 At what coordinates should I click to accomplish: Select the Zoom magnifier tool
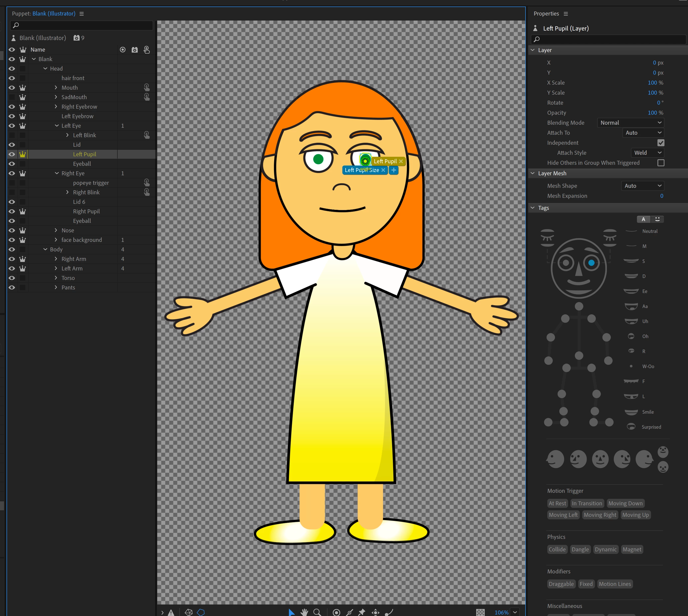point(317,612)
